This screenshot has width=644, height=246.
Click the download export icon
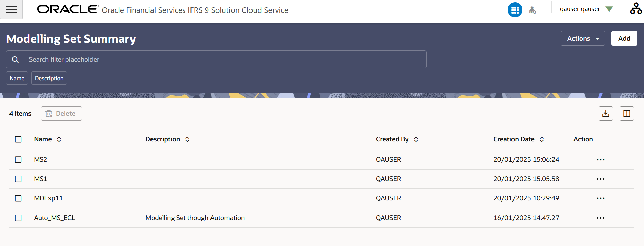click(x=606, y=113)
